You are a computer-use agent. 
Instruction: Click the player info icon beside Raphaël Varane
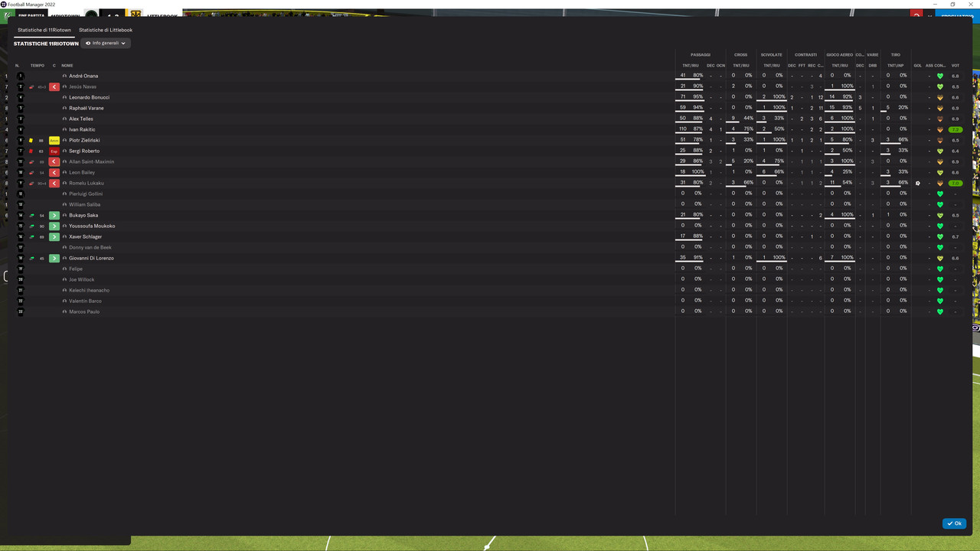coord(65,109)
